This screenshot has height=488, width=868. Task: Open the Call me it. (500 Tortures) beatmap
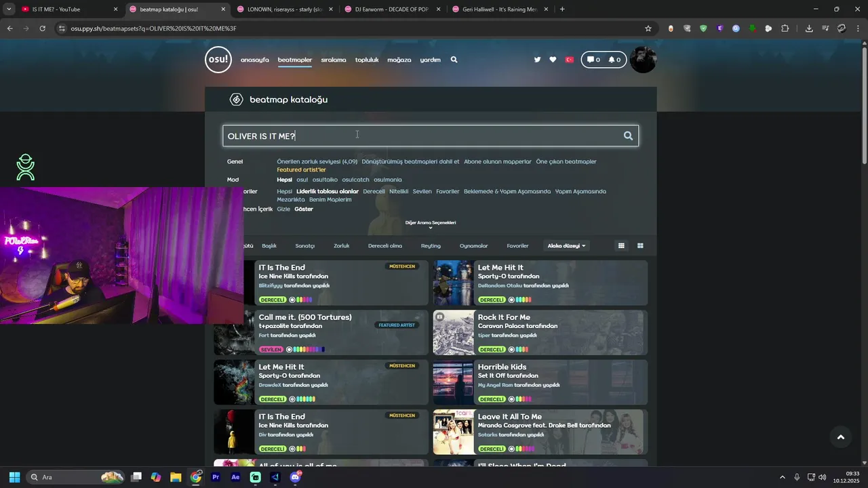point(305,317)
